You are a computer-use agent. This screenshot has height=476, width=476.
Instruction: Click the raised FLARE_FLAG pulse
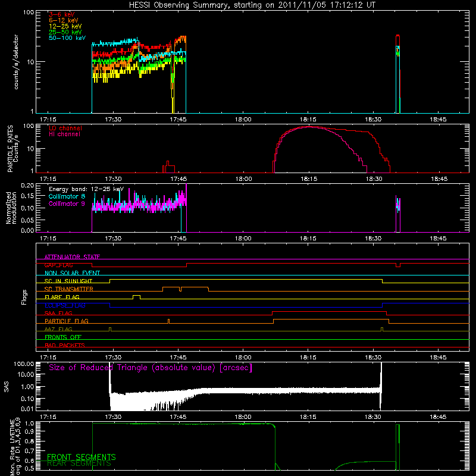(137, 296)
